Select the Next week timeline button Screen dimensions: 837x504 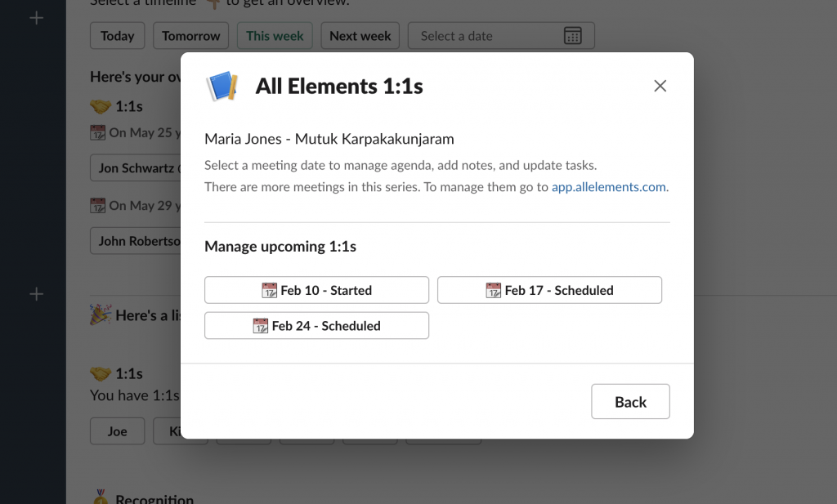coord(360,36)
